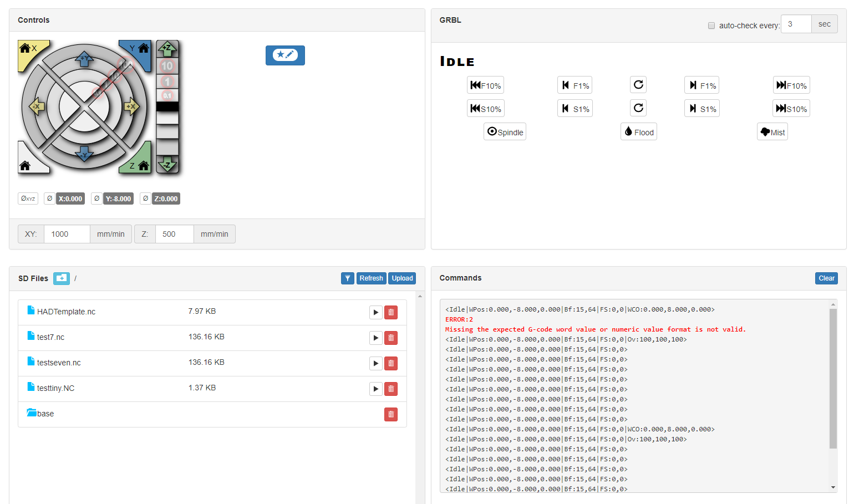Toggle the Flood coolant button

coord(639,132)
